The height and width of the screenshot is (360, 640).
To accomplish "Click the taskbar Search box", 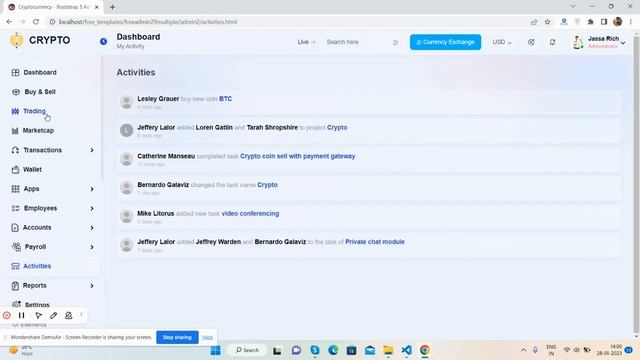I will click(248, 350).
